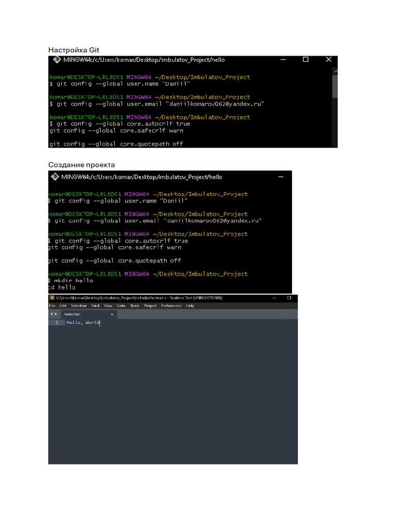Click 'core.safecrlf warn' line in top terminal
Screen dimensions: 399x532
click(116, 130)
